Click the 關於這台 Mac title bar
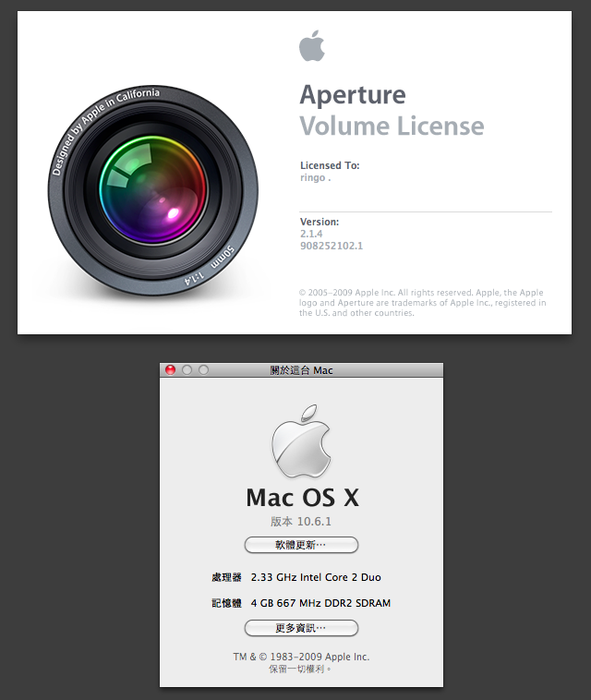591x700 pixels. pyautogui.click(x=301, y=370)
